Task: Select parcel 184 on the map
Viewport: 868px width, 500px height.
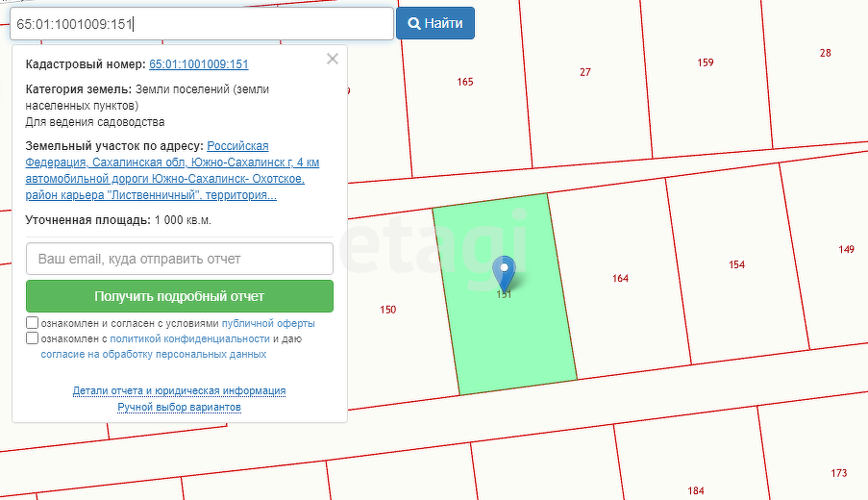Action: (696, 491)
